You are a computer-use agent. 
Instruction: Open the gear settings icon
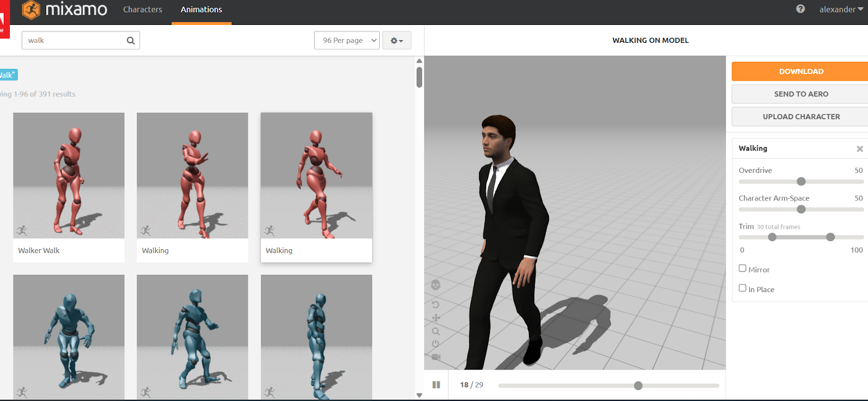397,40
